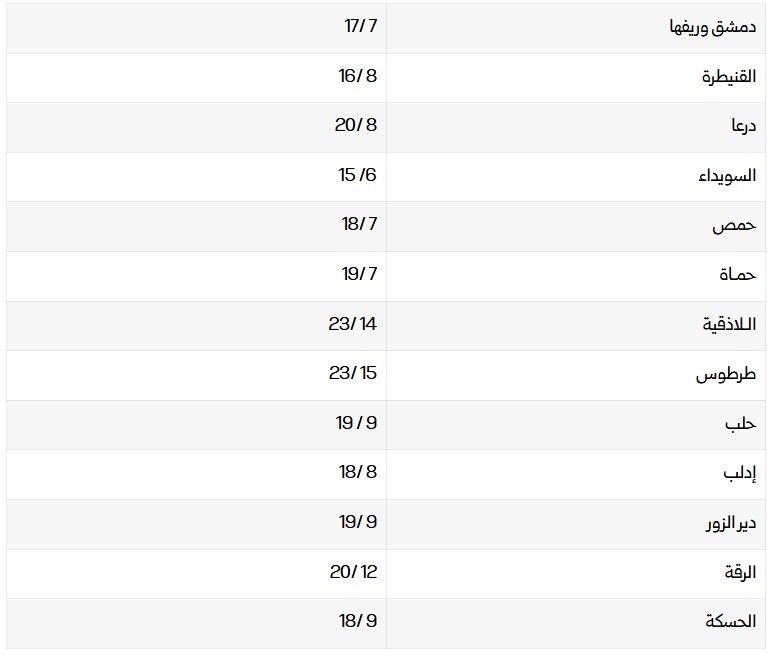This screenshot has height=656, width=775.
Task: Click the حمص city name
Action: [x=734, y=225]
